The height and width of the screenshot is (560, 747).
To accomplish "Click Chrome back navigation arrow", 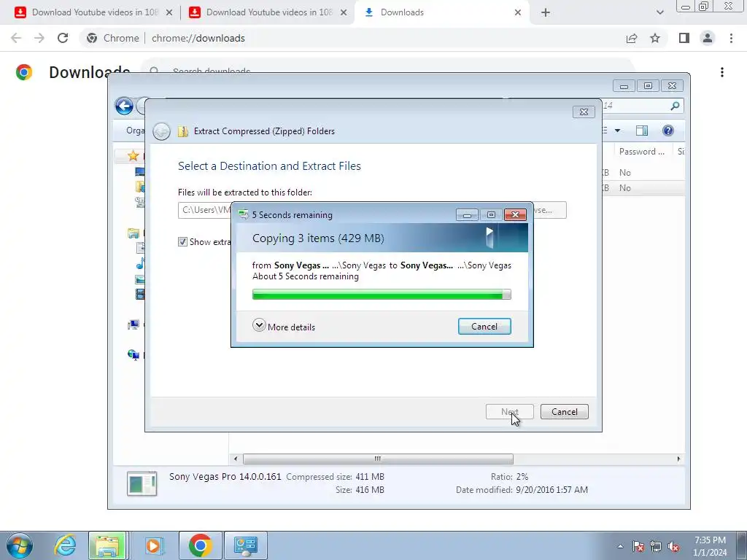I will pos(16,38).
